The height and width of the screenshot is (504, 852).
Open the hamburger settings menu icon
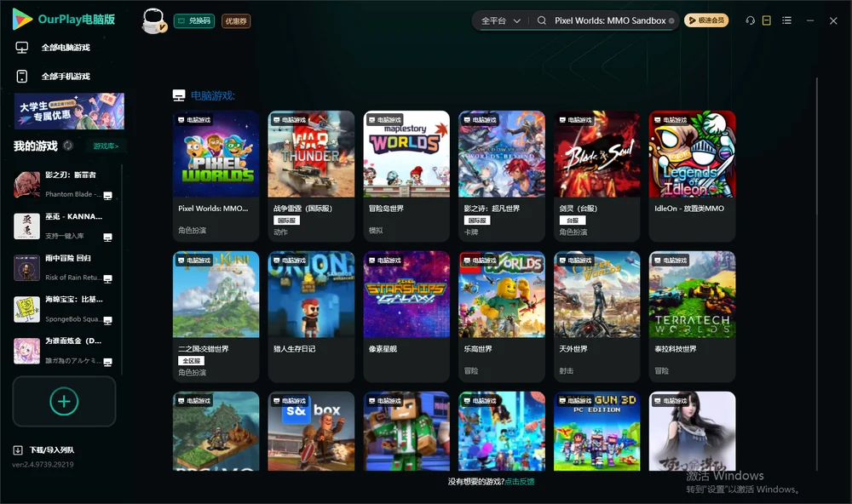point(786,20)
